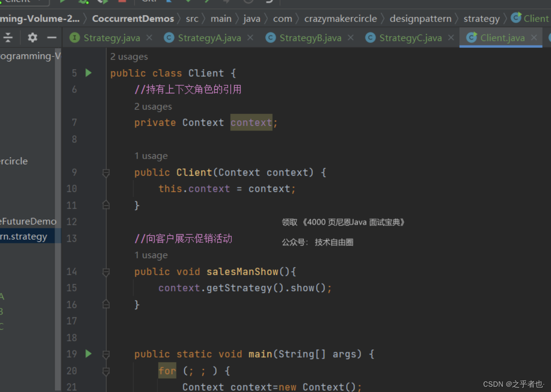Collapse main method at line 19
Screen dimensions: 551x392
point(106,354)
